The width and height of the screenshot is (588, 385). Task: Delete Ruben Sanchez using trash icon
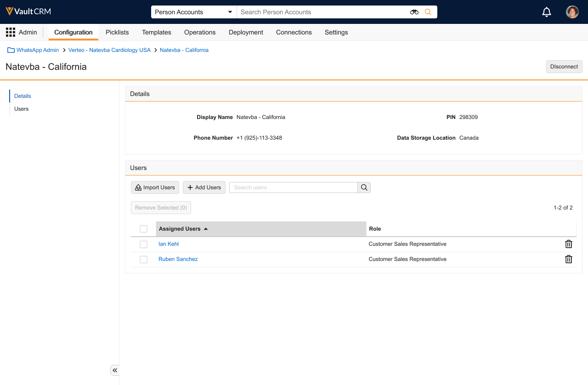tap(568, 259)
